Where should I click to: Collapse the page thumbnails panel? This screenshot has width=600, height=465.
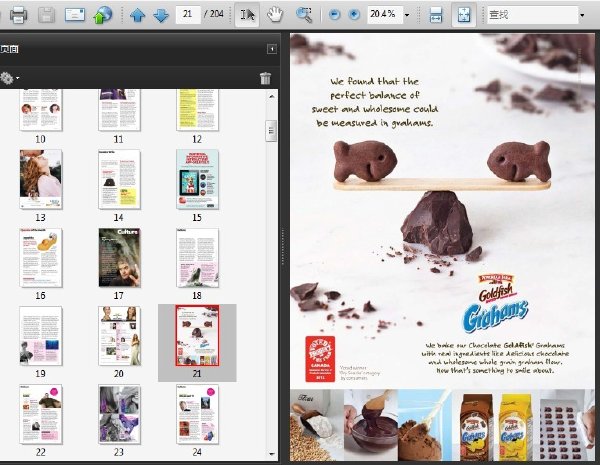point(272,49)
